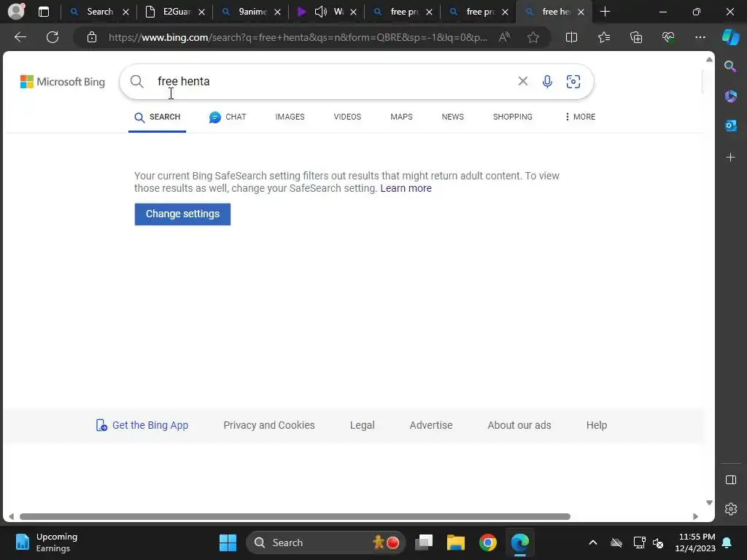Screen dimensions: 747x560
Task: Open taskbar Search box
Action: pos(326,542)
